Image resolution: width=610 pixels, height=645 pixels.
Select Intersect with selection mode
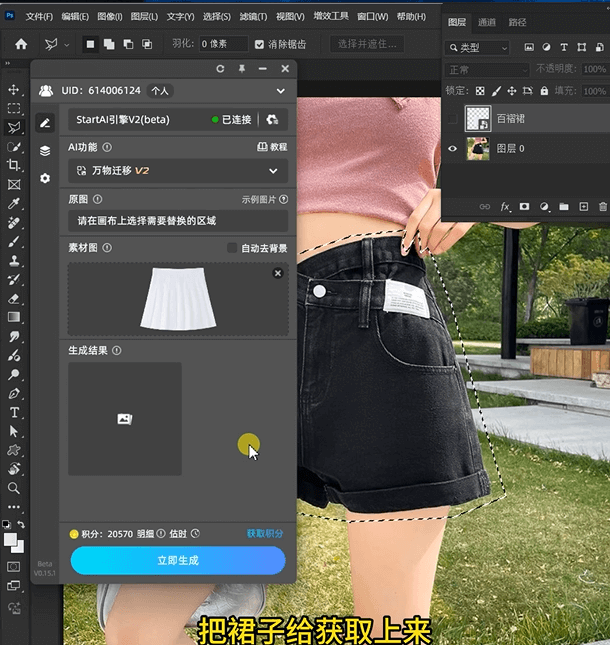147,44
